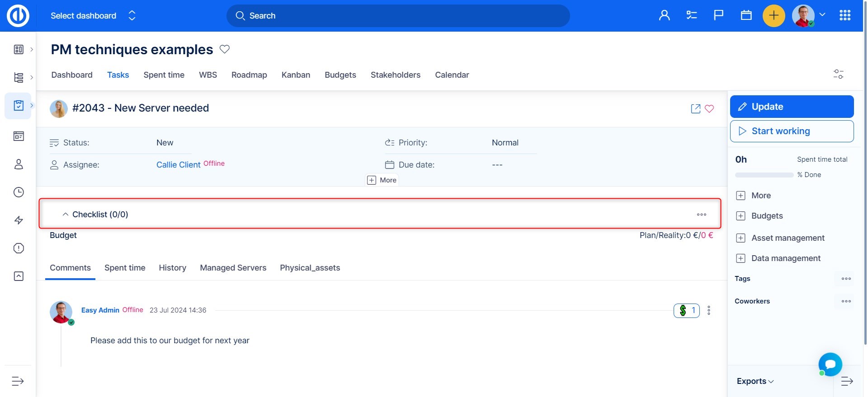Click the flag icon in top bar
Image resolution: width=868 pixels, height=397 pixels.
click(x=718, y=15)
